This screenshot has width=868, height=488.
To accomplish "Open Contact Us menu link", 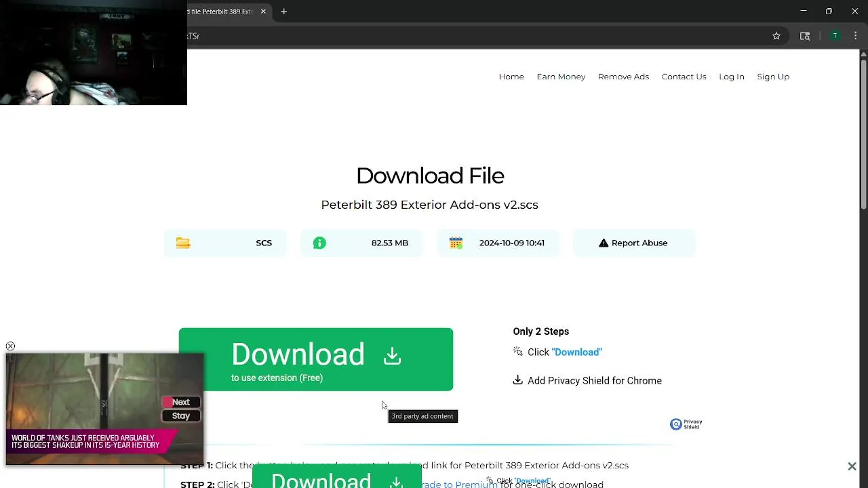I will pyautogui.click(x=684, y=77).
